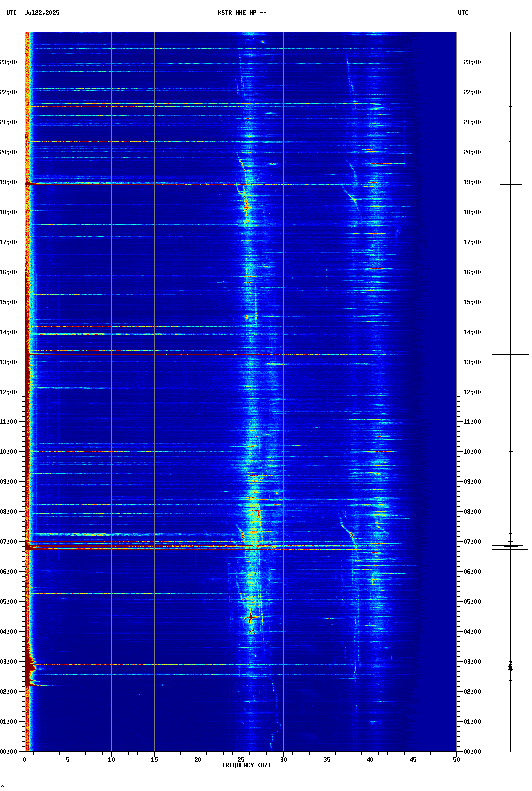Screen dimensions: 532x791
Task: Select 00:00 on the right time axis
Action: click(x=472, y=752)
